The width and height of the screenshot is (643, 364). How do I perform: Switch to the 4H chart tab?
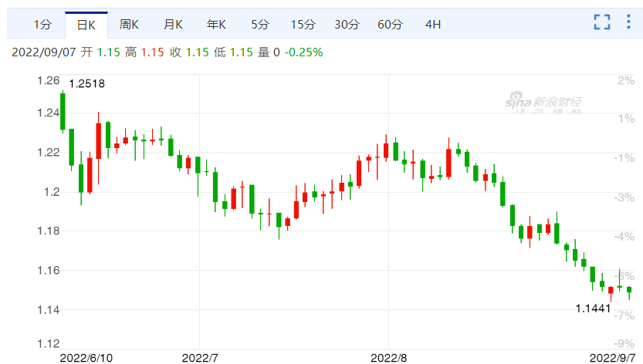(433, 25)
